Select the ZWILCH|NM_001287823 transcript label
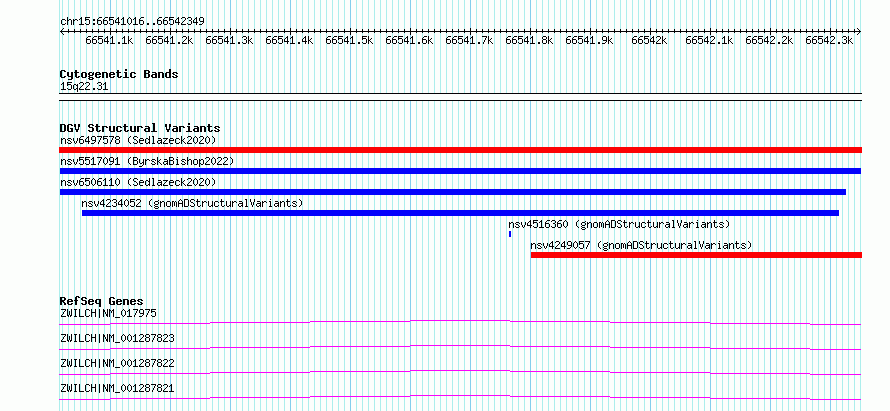 pyautogui.click(x=117, y=338)
